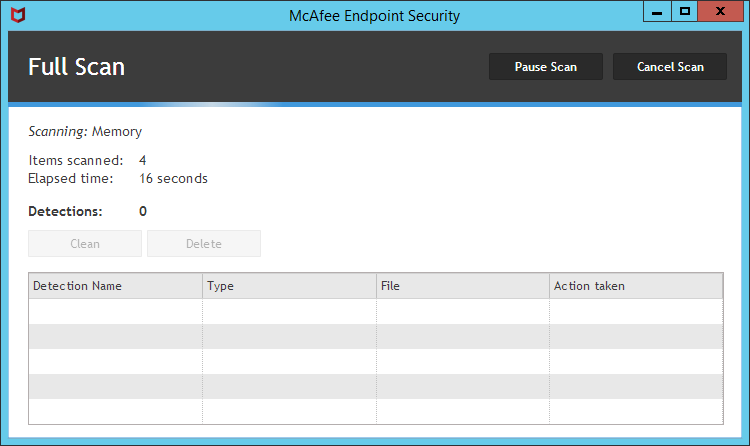
Task: Pause the running full scan
Action: [546, 67]
